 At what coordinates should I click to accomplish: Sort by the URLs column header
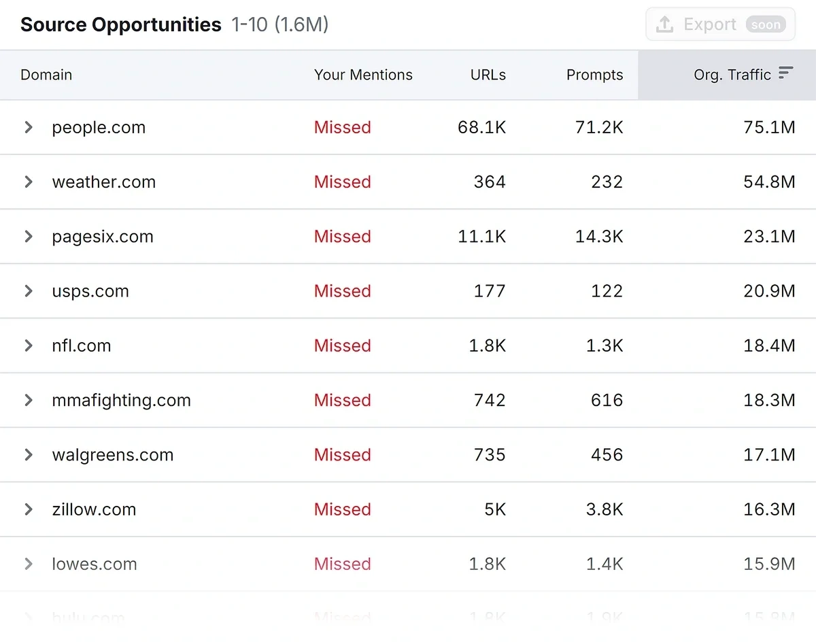click(488, 75)
